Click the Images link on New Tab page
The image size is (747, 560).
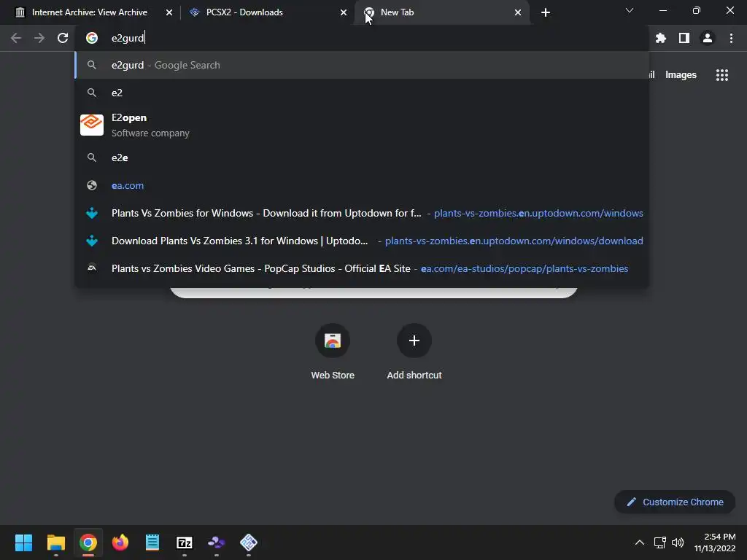click(x=681, y=75)
